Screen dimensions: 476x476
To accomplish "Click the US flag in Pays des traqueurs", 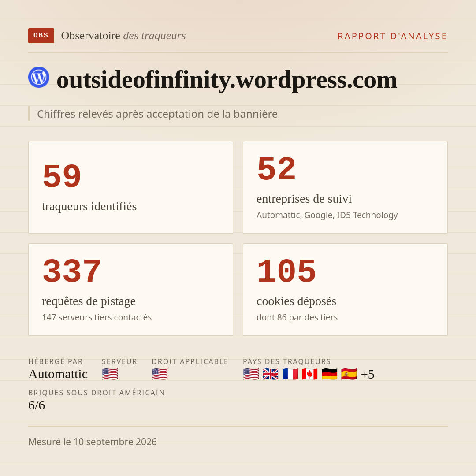I will (251, 374).
